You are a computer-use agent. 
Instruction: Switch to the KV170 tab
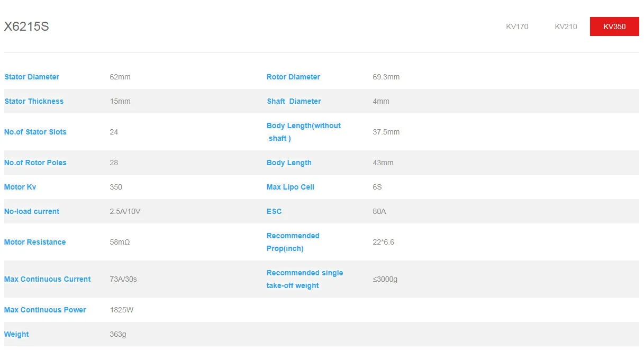click(517, 26)
